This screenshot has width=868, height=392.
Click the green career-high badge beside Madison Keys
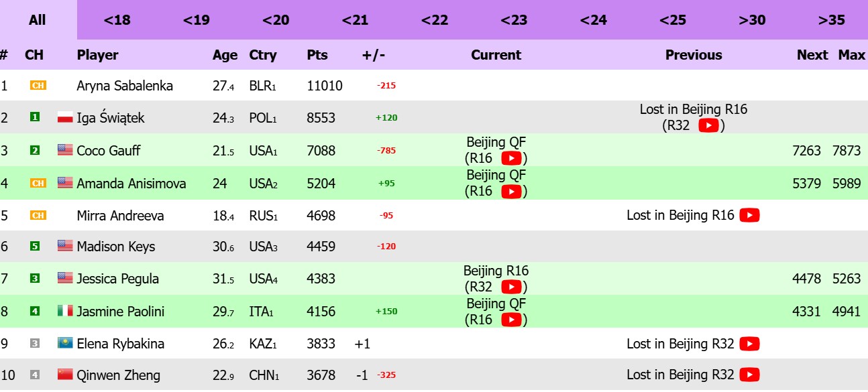35,246
